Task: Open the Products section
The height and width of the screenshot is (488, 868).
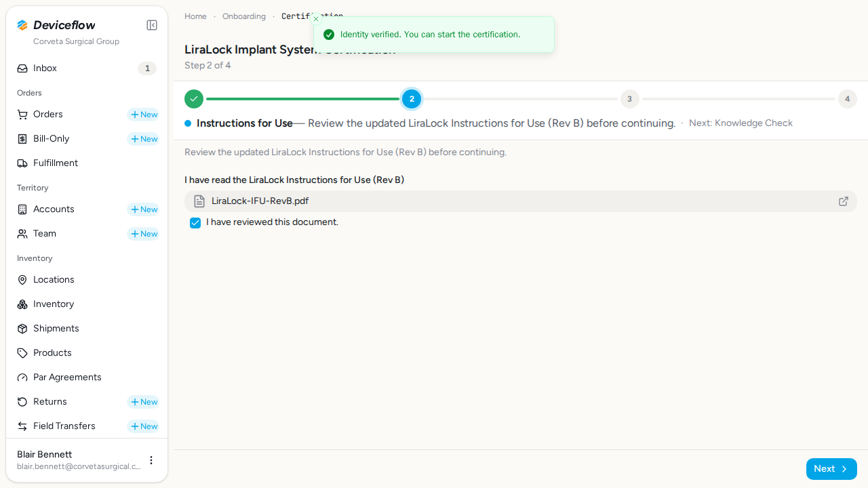Action: [87, 353]
